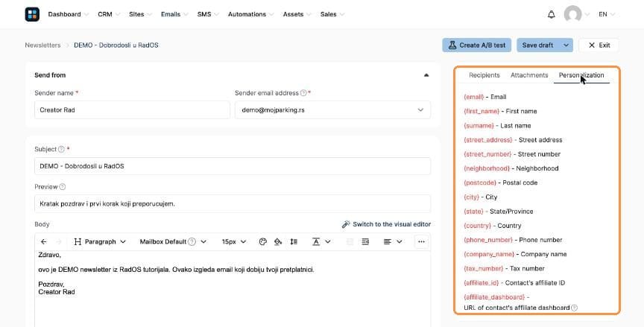The image size is (644, 327).
Task: Click the {affiliate_id} tag
Action: click(481, 283)
